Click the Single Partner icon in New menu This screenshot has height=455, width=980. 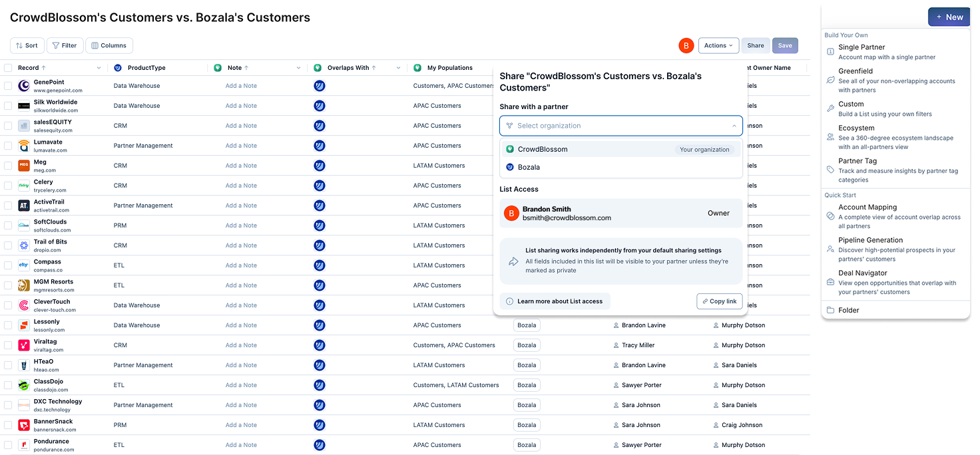pos(830,51)
